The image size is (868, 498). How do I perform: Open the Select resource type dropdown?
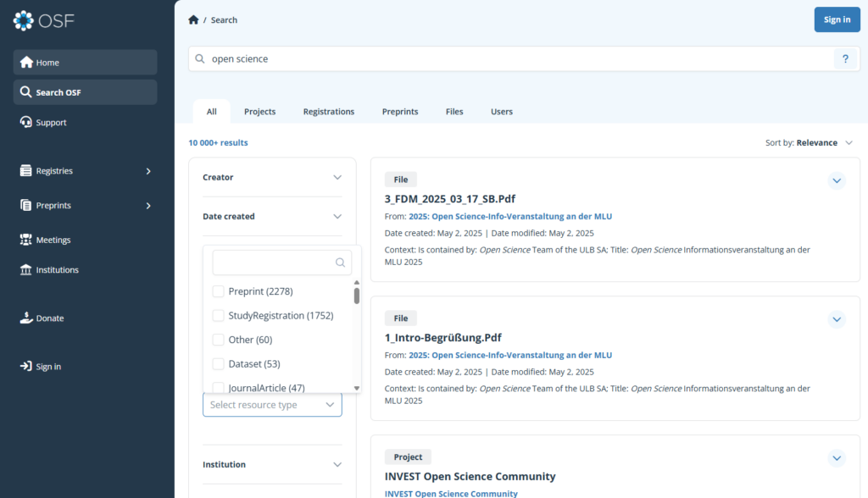pos(271,404)
